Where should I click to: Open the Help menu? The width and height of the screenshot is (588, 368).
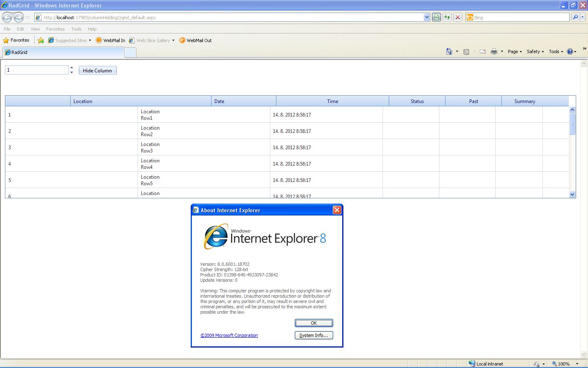(92, 29)
